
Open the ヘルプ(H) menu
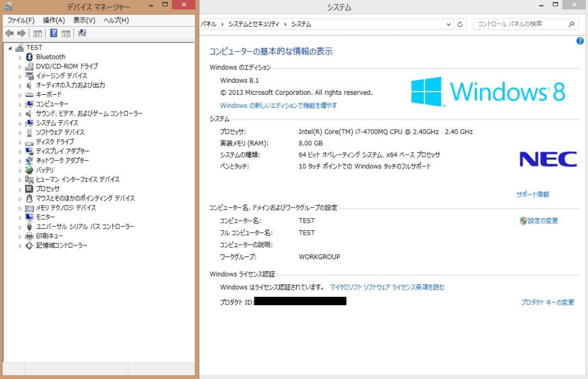116,20
